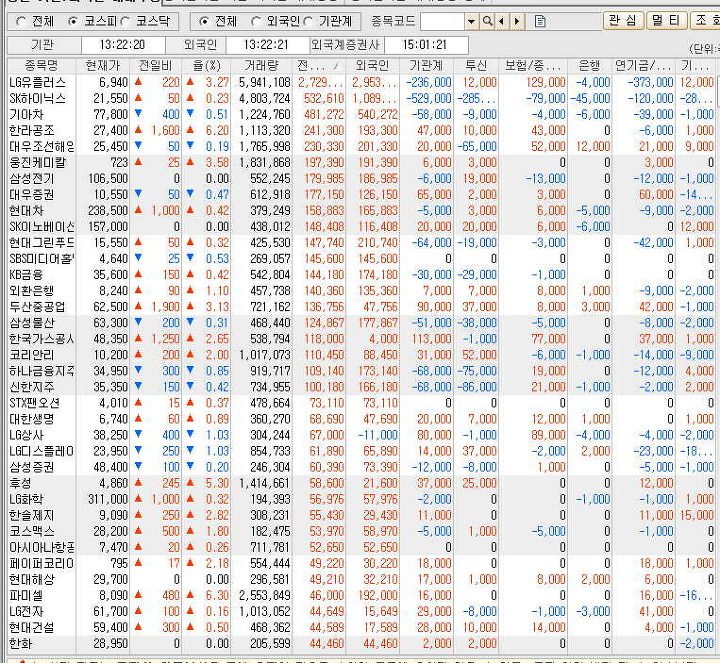Select the 파미셀 row name
Screen dimensions: 720x663
27,596
